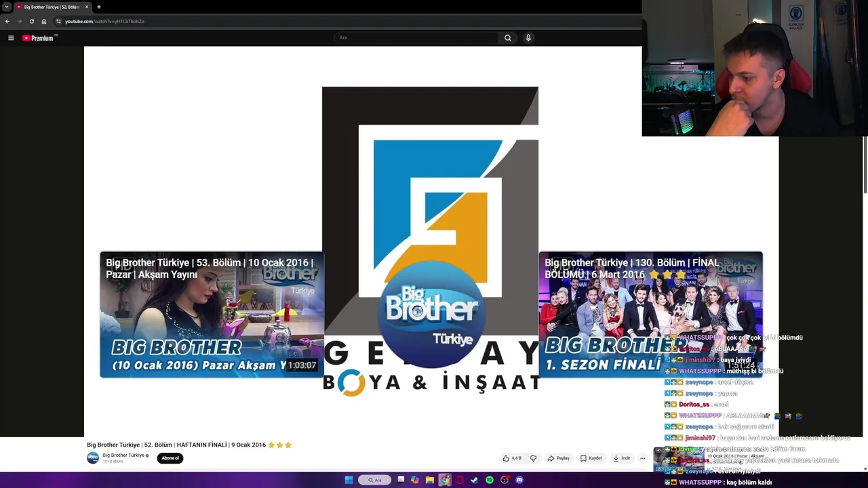This screenshot has width=868, height=488.
Task: Open the Opera GX taskbar icon
Action: point(460,480)
